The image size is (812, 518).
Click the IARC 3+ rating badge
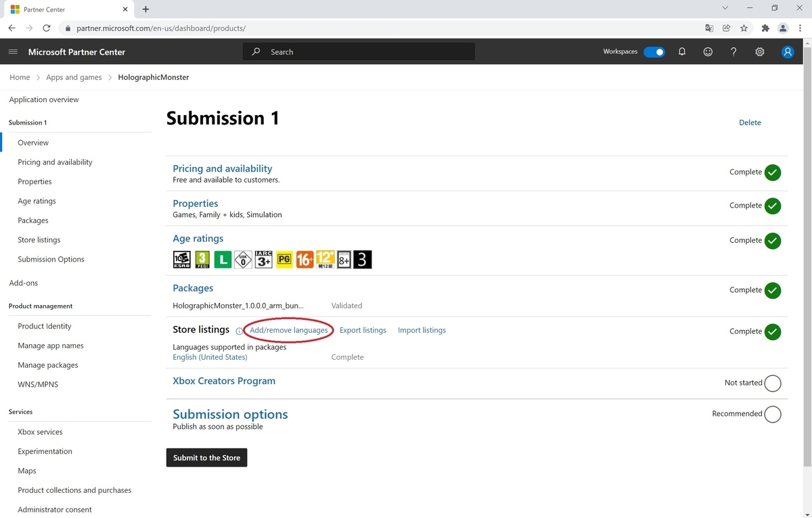click(x=263, y=260)
